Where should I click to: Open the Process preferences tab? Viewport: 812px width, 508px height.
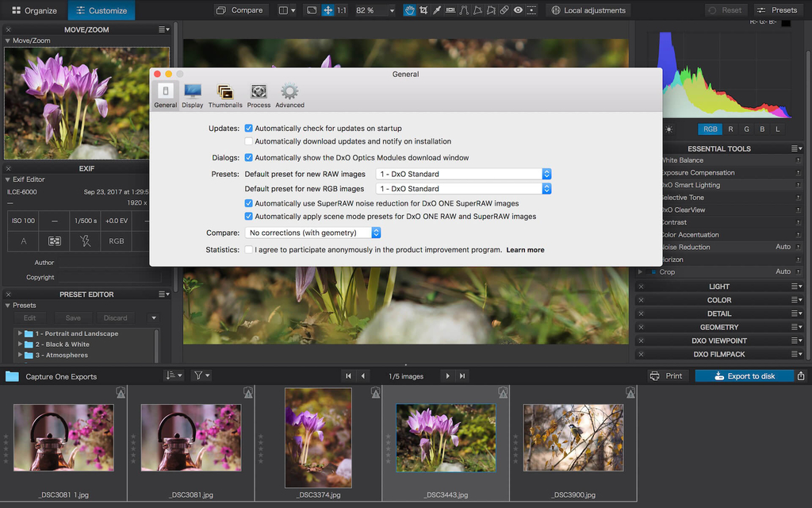click(259, 95)
